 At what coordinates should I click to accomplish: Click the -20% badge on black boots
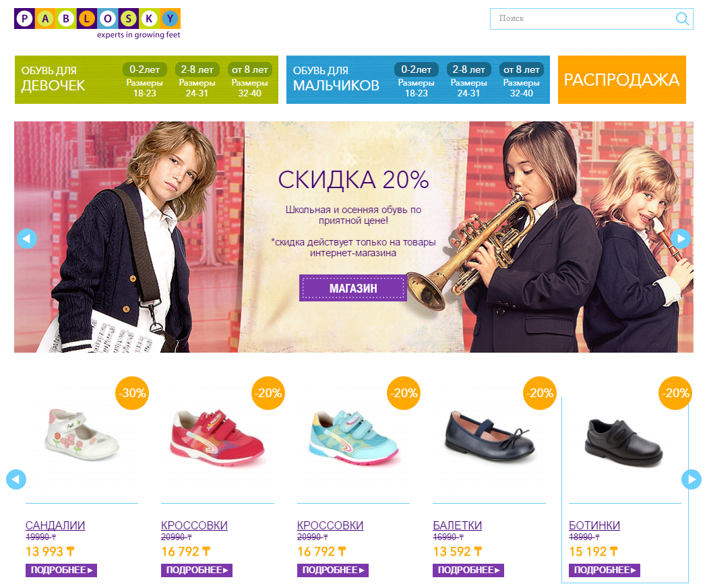[x=675, y=393]
